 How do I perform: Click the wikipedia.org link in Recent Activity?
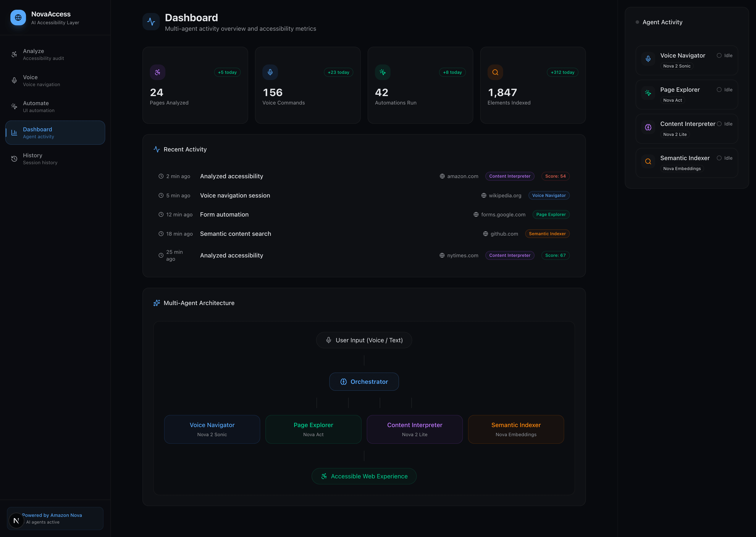[505, 195]
